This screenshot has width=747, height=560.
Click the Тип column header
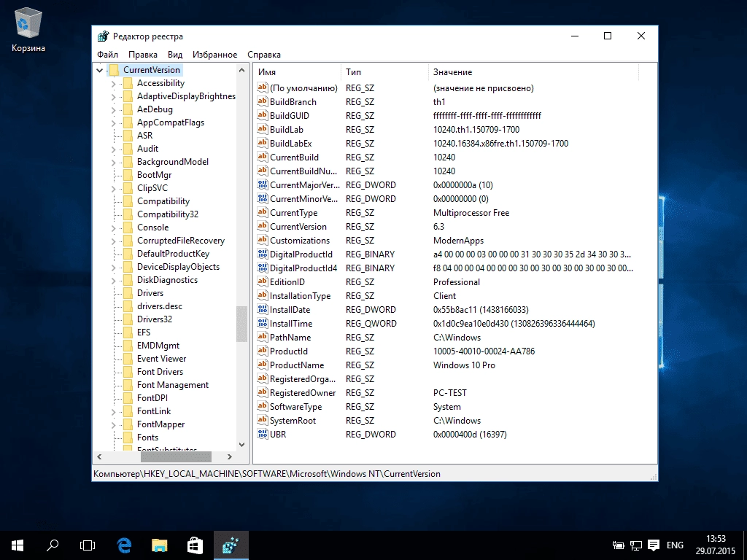384,72
